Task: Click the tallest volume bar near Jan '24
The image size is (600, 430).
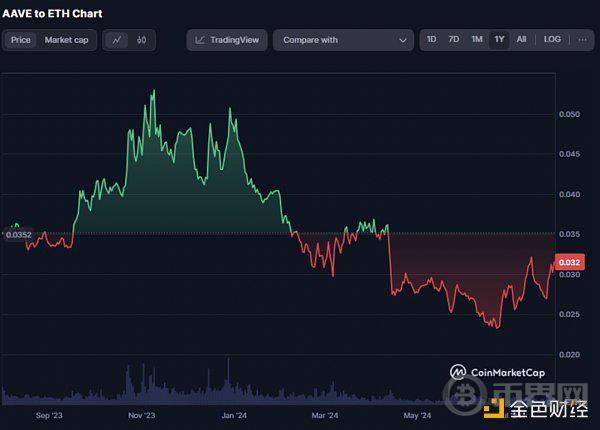Action: [x=228, y=375]
